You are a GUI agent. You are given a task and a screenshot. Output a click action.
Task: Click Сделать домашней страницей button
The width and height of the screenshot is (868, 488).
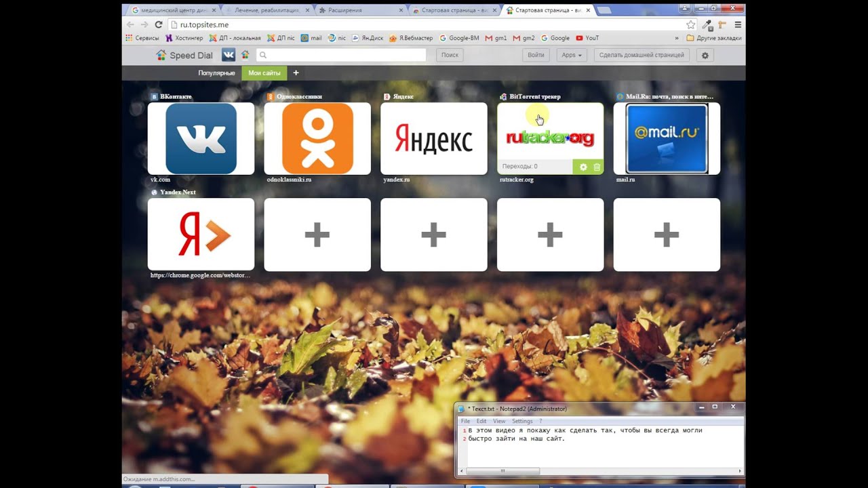642,55
